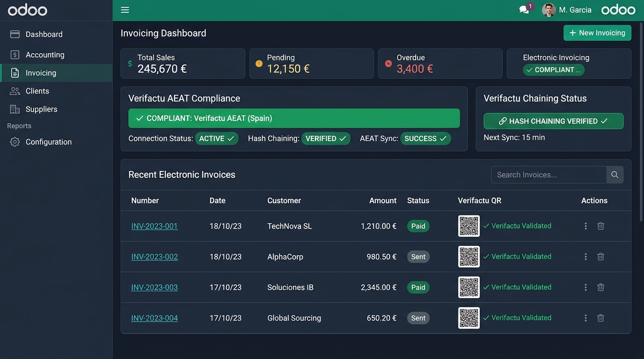Click the Amount column header
This screenshot has height=359, width=644.
pos(383,201)
